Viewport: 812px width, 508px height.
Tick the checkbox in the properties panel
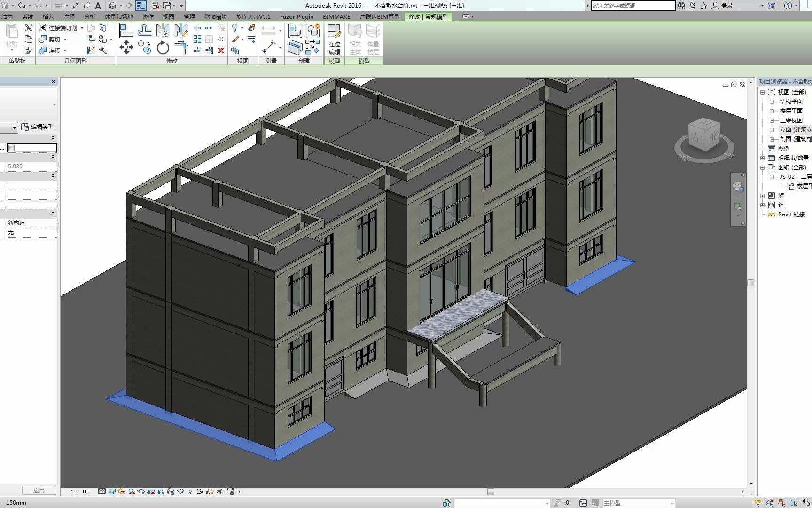[x=12, y=148]
